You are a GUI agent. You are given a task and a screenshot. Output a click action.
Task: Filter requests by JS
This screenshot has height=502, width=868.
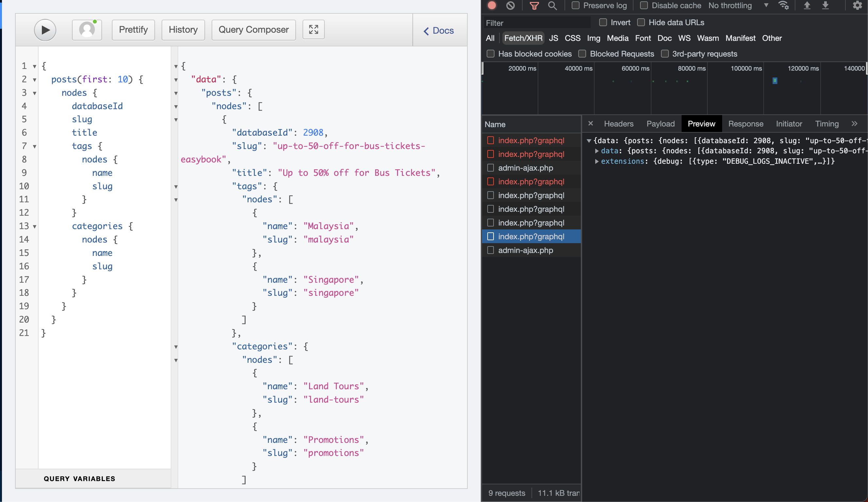[553, 38]
